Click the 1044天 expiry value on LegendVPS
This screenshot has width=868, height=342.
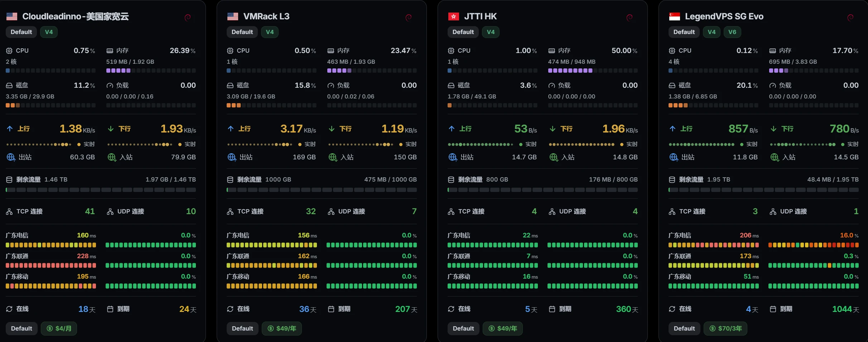(845, 309)
